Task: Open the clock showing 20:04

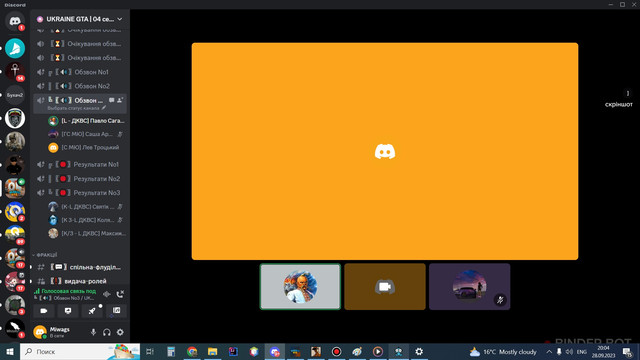Action: click(603, 351)
